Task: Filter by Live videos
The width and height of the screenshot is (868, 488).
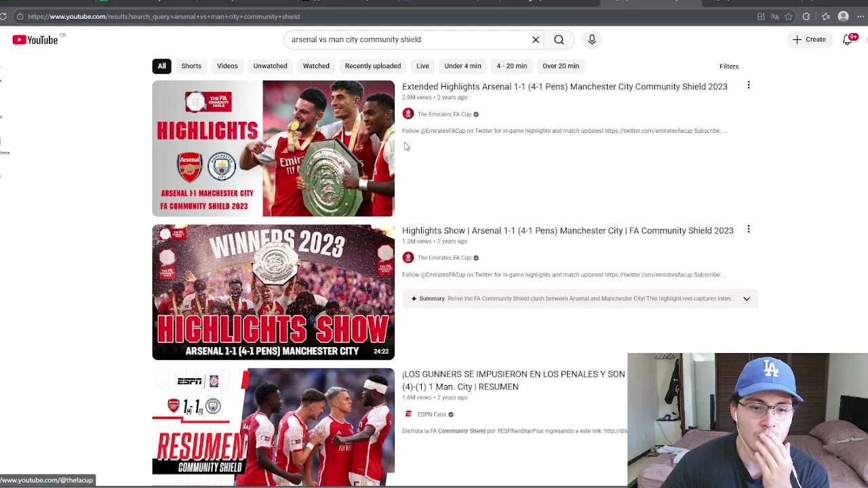Action: (422, 66)
